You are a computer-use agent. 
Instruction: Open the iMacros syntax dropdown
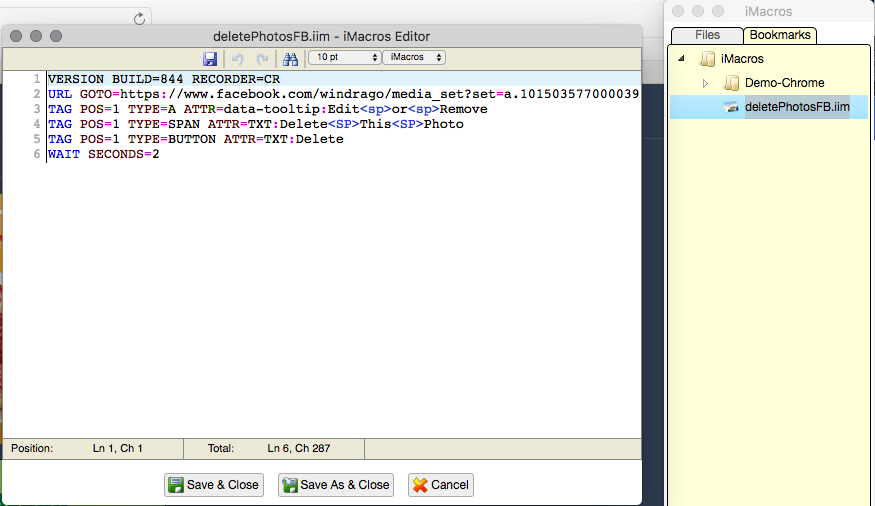[x=414, y=57]
